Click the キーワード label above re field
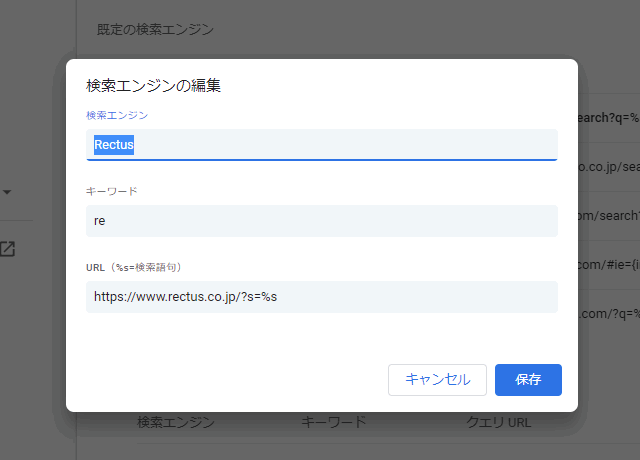Screen dimensions: 640x460 pyautogui.click(x=111, y=191)
